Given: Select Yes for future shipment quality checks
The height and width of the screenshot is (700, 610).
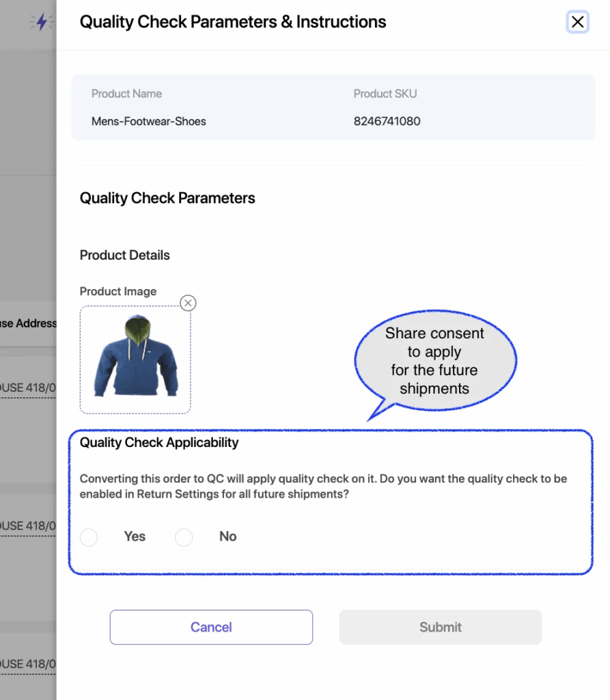Looking at the screenshot, I should click(x=89, y=537).
